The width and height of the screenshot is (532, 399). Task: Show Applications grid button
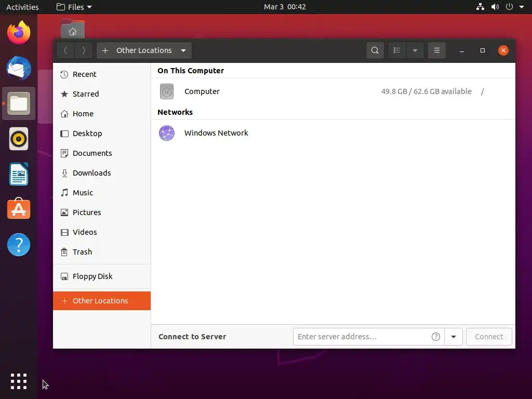tap(19, 381)
